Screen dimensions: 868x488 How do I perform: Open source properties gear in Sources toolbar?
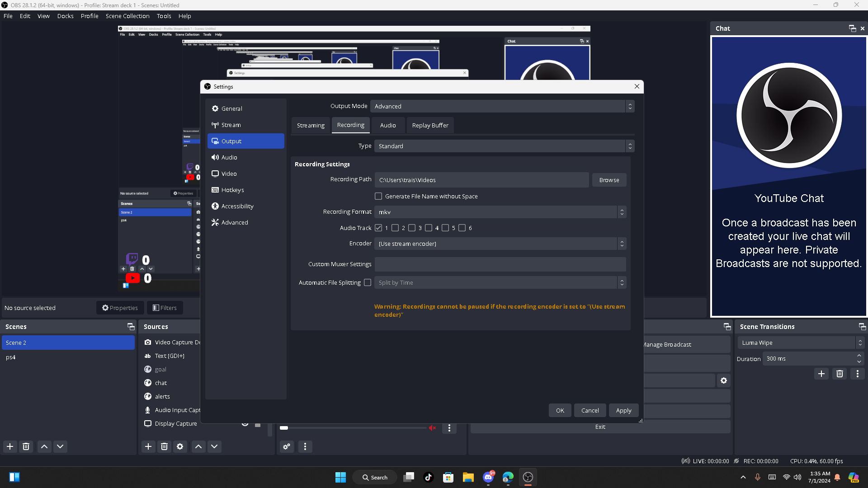pos(180,446)
